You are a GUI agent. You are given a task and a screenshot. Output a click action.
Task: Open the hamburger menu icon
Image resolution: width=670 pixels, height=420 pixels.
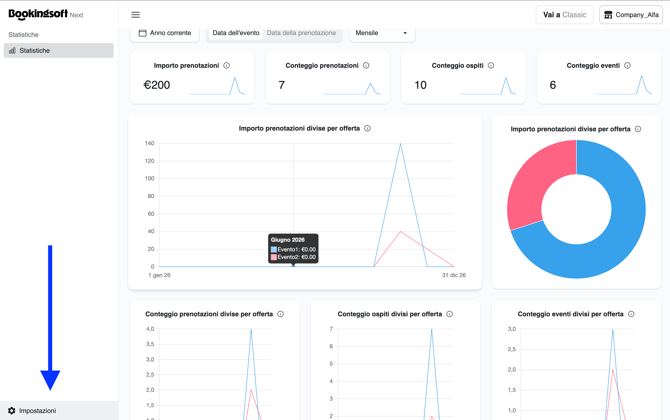(135, 15)
